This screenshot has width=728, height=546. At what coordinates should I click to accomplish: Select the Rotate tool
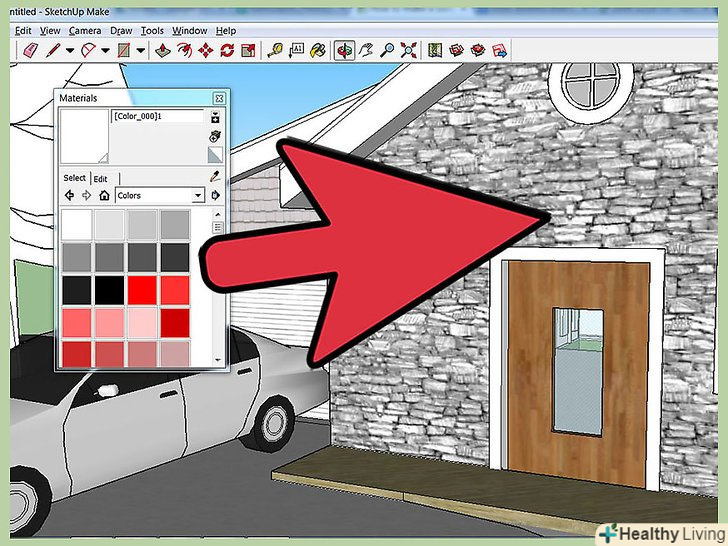(227, 50)
